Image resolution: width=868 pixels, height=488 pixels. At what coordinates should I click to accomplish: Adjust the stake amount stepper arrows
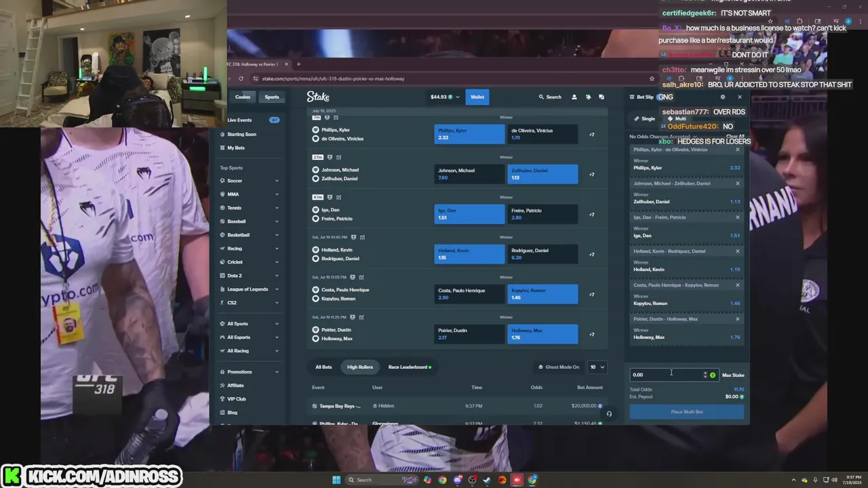[x=705, y=375]
